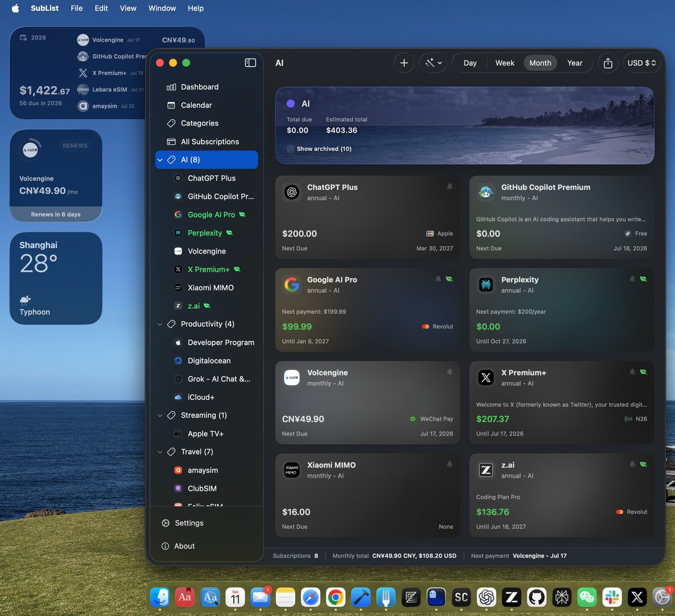Image resolution: width=675 pixels, height=616 pixels.
Task: Select amaysim in the sidebar
Action: pyautogui.click(x=206, y=470)
